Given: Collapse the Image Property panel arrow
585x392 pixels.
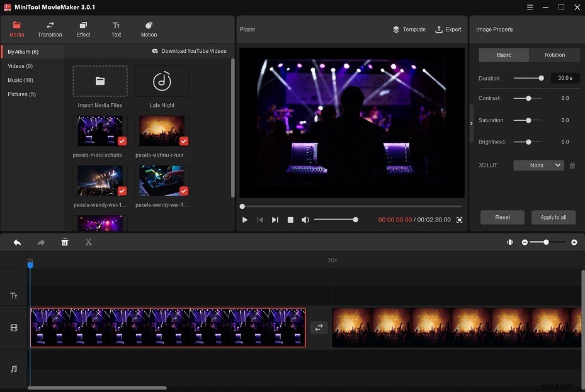Looking at the screenshot, I should tap(471, 123).
